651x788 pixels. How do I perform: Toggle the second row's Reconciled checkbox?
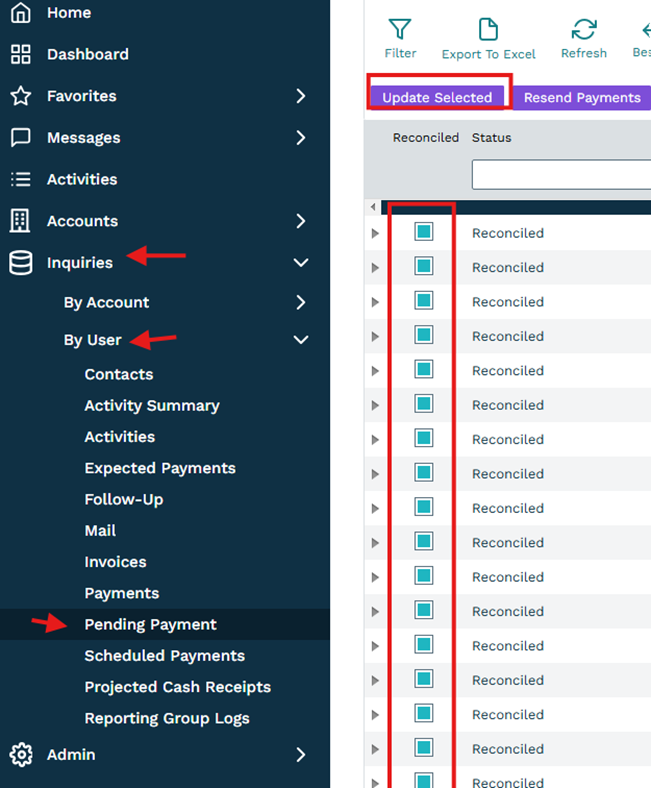click(x=423, y=267)
